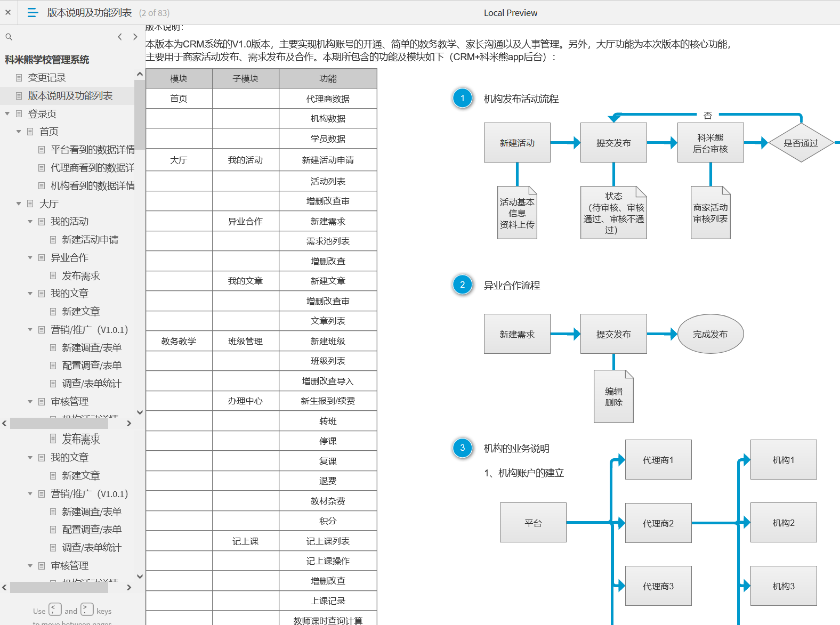Click the sidebar vertical scrollbar up arrow
This screenshot has height=625, width=840.
tap(140, 74)
